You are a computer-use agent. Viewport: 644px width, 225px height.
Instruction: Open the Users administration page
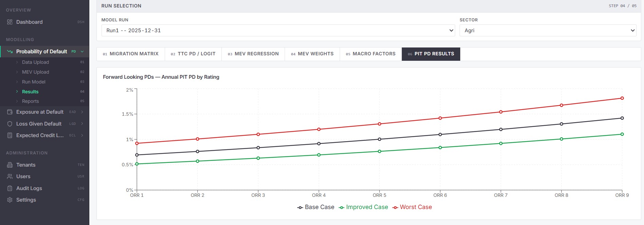[x=44, y=176]
